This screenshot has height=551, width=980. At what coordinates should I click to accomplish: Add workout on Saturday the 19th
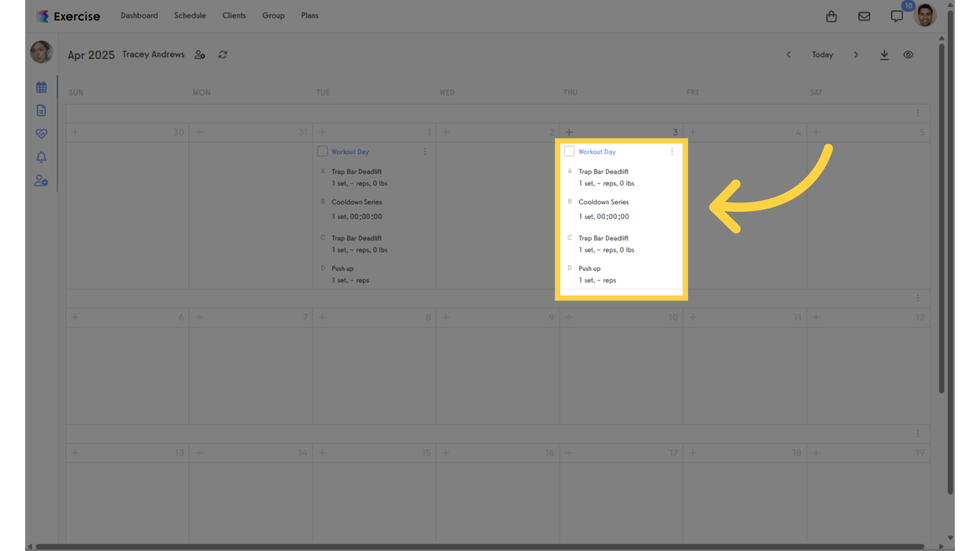(x=816, y=453)
